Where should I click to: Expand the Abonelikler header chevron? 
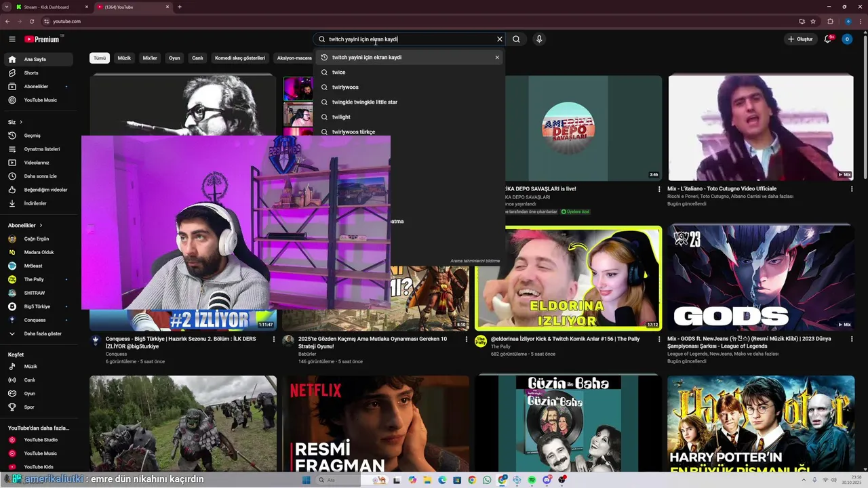[x=41, y=225]
